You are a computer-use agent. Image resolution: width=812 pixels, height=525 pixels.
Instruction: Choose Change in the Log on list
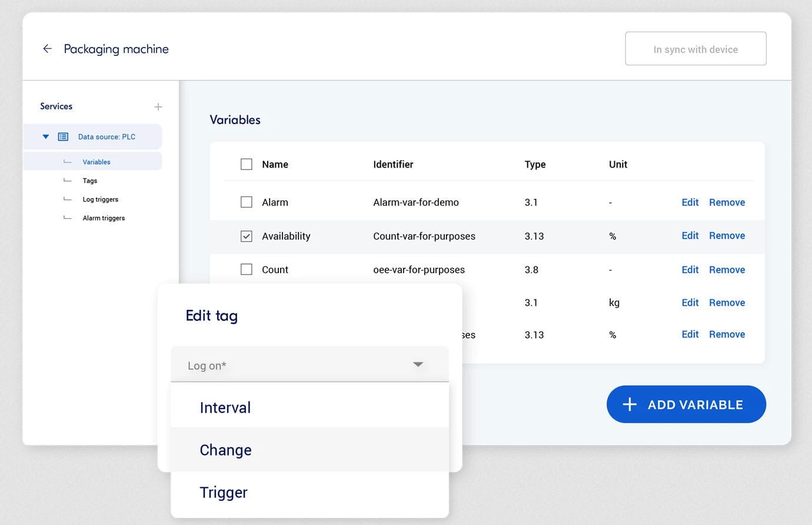(x=225, y=450)
